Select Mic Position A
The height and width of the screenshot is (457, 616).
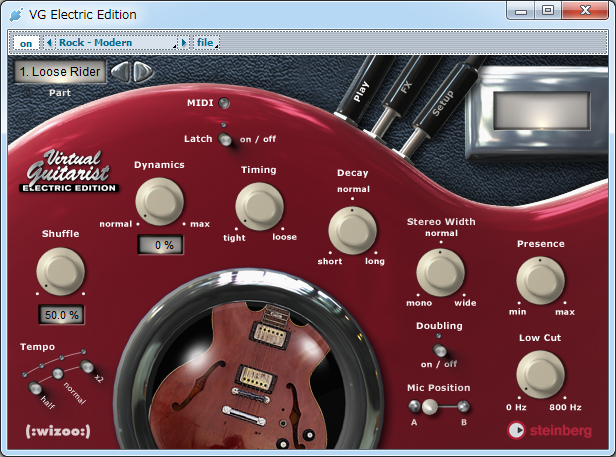[x=414, y=406]
